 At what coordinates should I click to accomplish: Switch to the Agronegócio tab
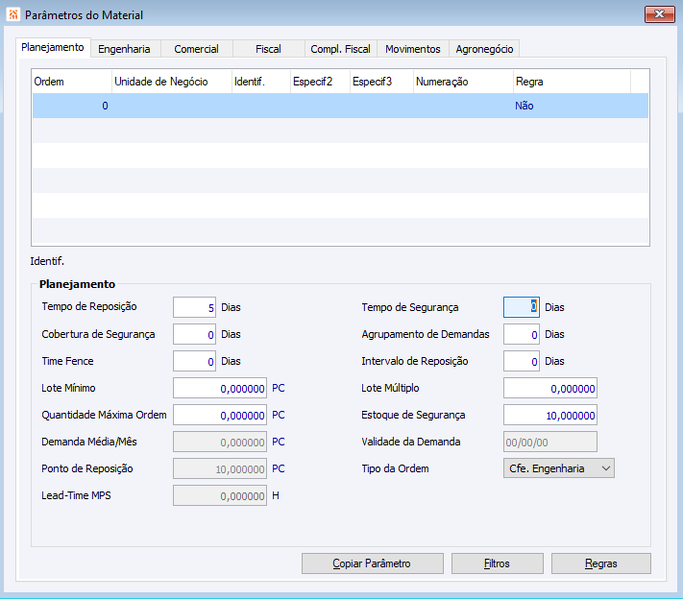(484, 49)
